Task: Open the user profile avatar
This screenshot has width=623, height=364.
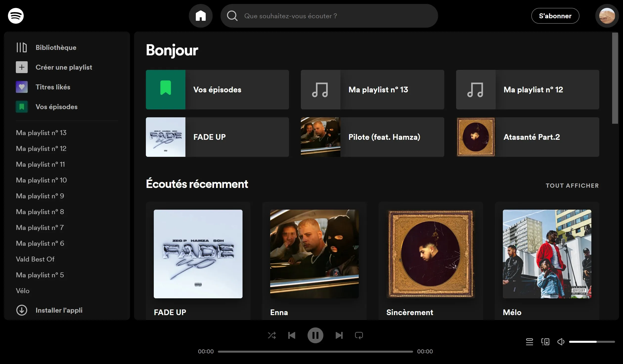Action: coord(607,16)
